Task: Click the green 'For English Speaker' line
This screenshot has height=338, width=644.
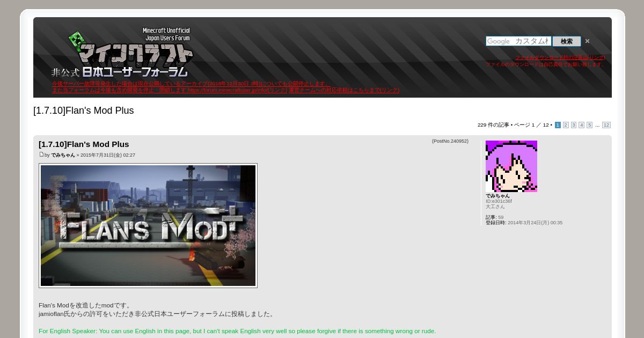Action: 237,331
